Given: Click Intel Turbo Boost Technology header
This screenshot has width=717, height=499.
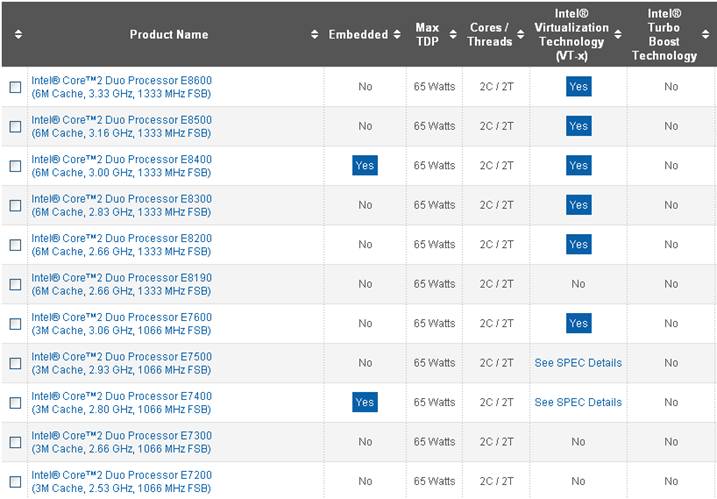Looking at the screenshot, I should tap(664, 34).
